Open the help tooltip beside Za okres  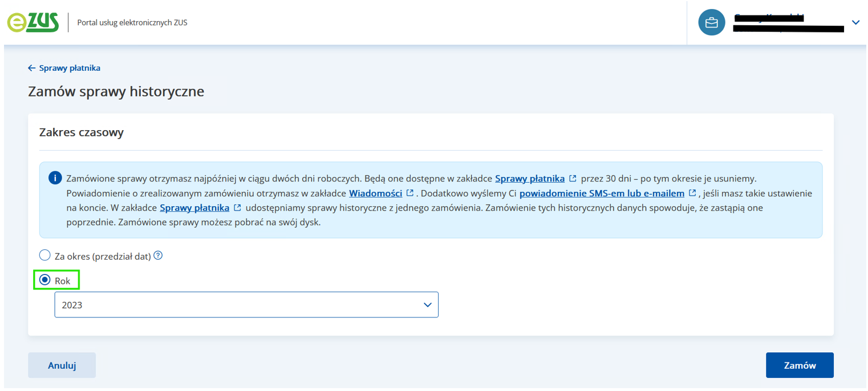click(x=159, y=256)
